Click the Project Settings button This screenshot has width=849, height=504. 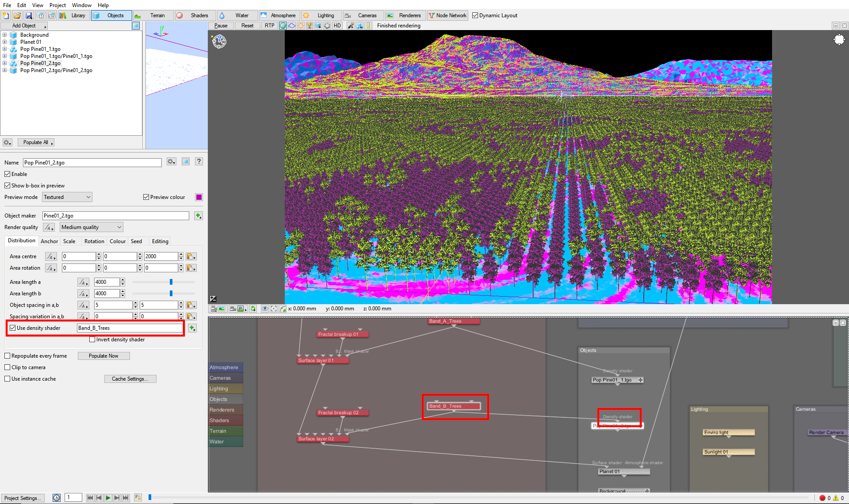click(x=23, y=498)
